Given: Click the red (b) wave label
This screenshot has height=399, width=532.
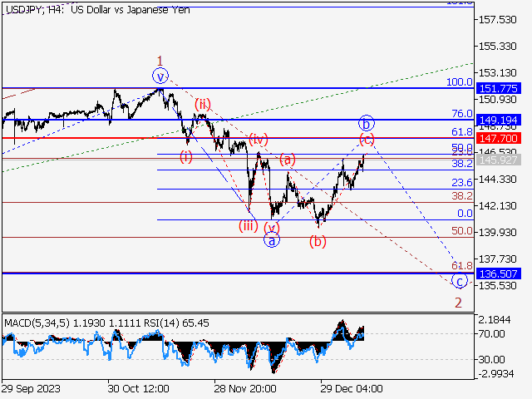Looking at the screenshot, I should tap(318, 242).
